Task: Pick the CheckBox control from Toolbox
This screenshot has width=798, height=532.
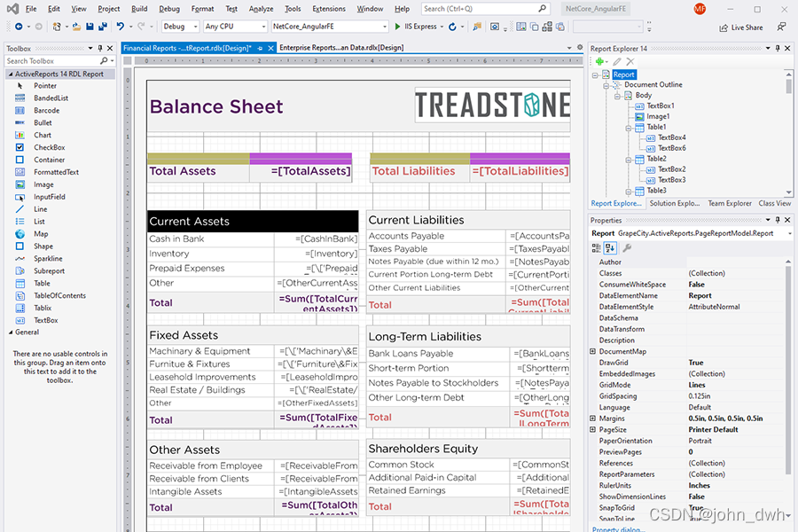Action: click(x=49, y=147)
